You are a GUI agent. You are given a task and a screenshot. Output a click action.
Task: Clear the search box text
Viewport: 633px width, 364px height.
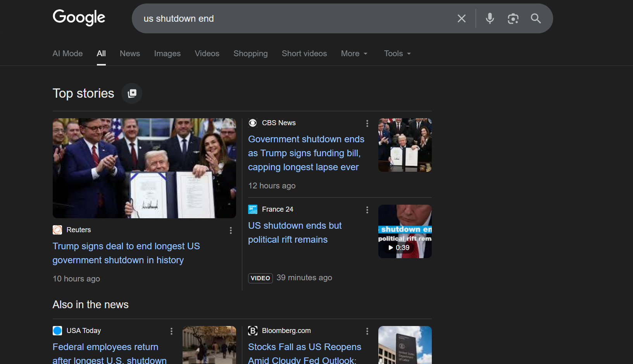[461, 19]
